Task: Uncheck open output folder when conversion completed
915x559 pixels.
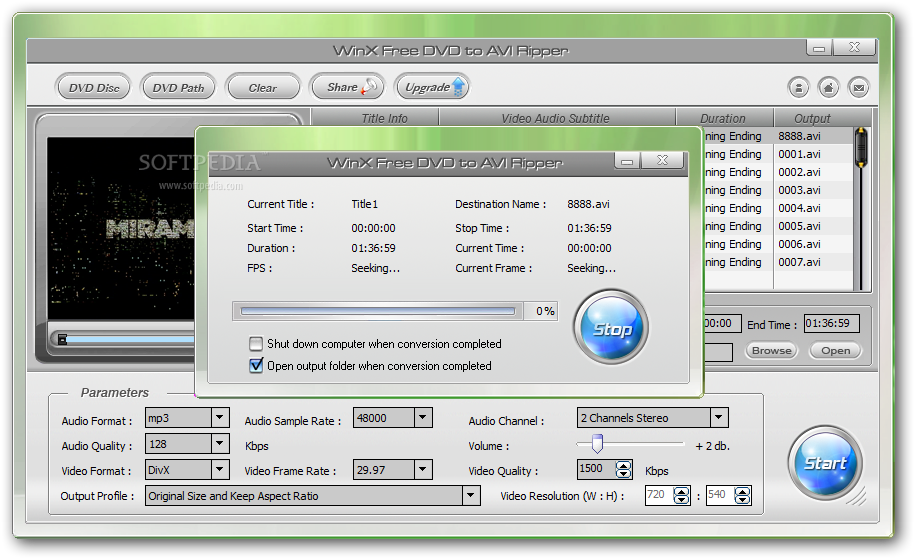Action: click(256, 366)
